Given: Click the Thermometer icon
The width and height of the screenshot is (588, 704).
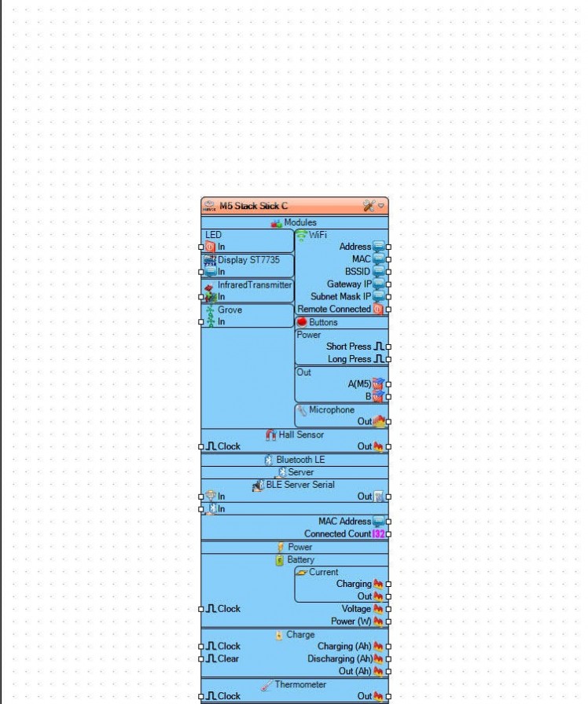Looking at the screenshot, I should (266, 685).
